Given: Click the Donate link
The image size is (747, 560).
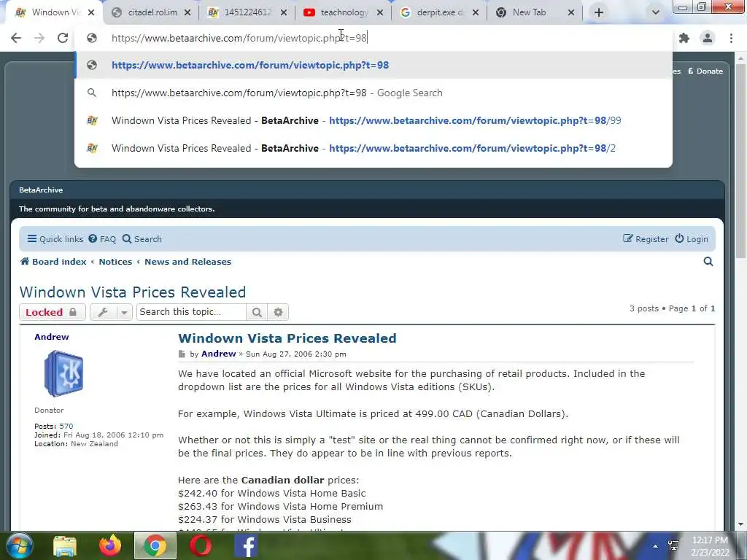Looking at the screenshot, I should [x=705, y=71].
